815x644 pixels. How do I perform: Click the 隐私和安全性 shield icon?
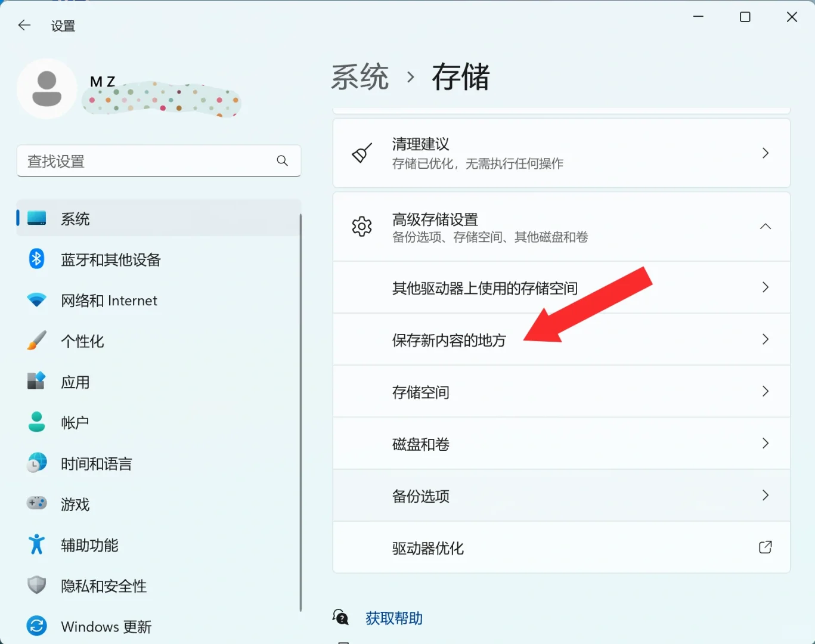point(37,585)
